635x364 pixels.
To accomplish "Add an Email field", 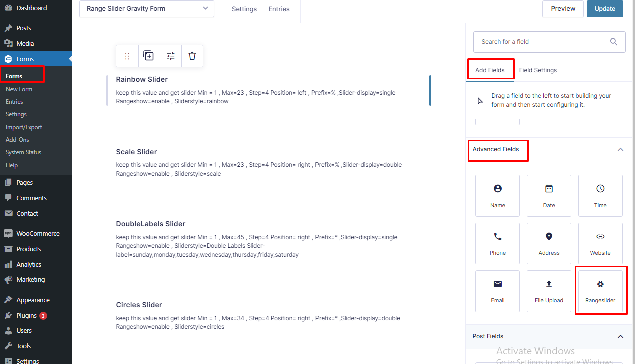I will tap(497, 291).
